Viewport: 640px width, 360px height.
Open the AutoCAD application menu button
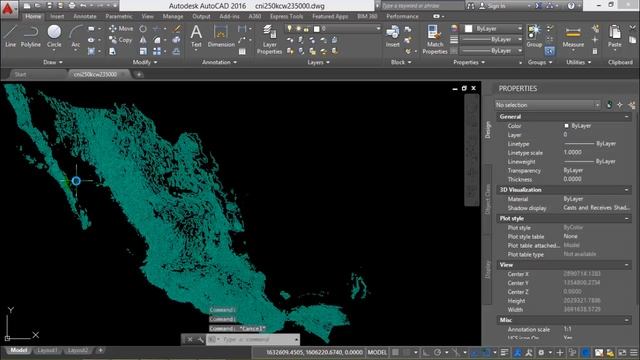pos(8,9)
